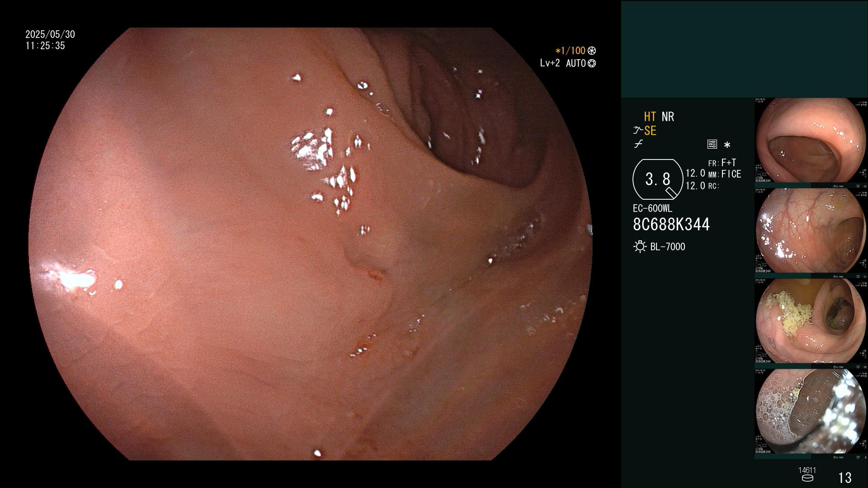The image size is (868, 488).
Task: Click the upper 12.0 value
Action: click(x=695, y=174)
